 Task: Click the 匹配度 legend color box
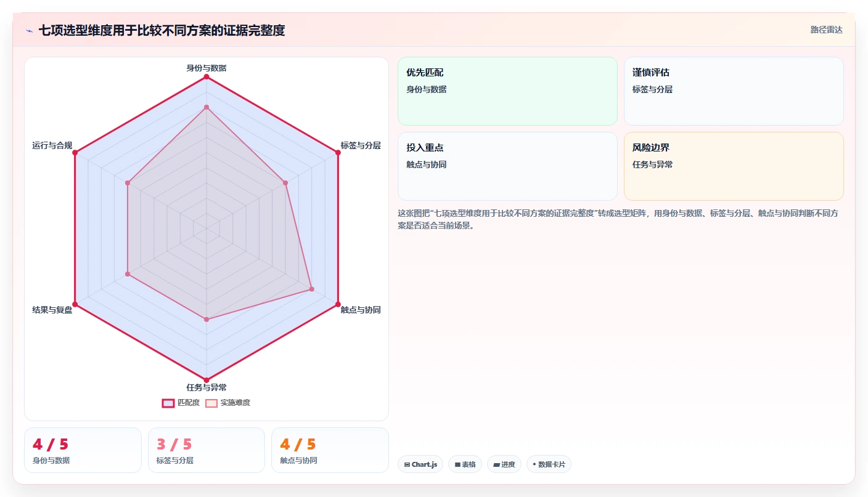[x=168, y=403]
